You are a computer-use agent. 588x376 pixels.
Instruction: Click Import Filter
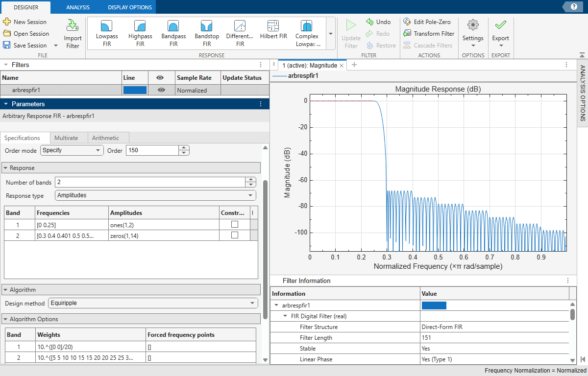[x=73, y=34]
